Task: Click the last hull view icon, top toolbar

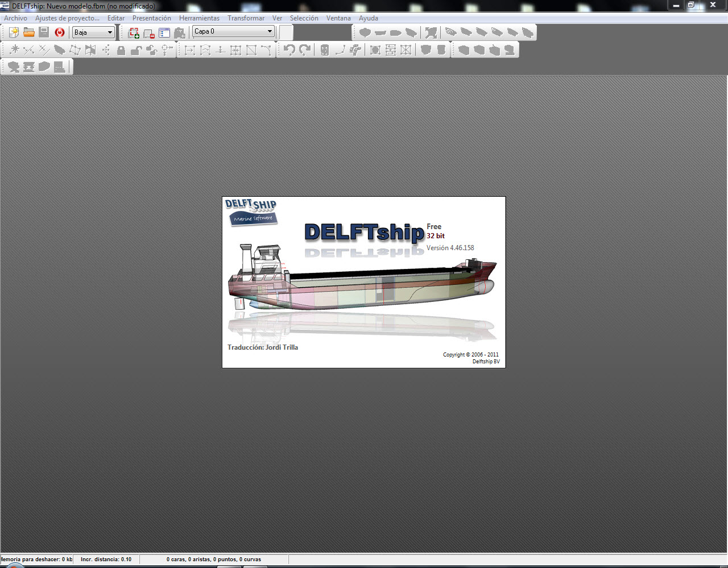Action: pos(528,32)
